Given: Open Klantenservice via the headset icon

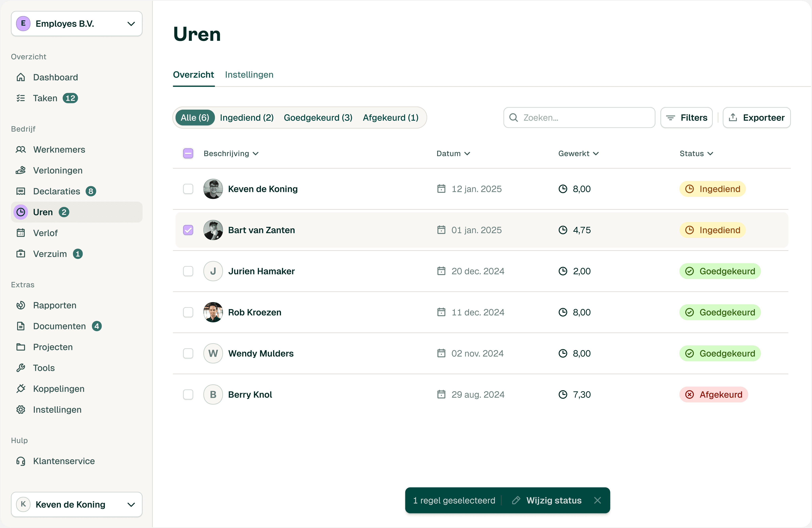Looking at the screenshot, I should 21,461.
